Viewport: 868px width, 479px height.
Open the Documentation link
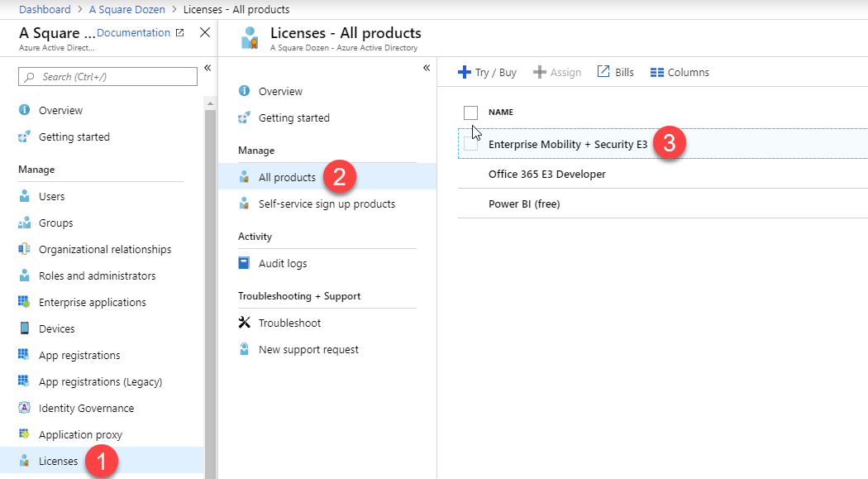pyautogui.click(x=133, y=33)
